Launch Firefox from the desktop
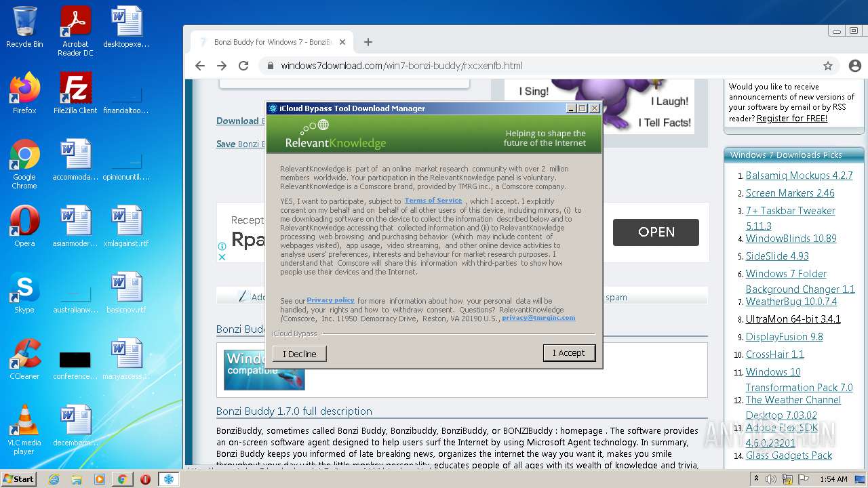Screen dimensions: 868x488 (x=24, y=94)
